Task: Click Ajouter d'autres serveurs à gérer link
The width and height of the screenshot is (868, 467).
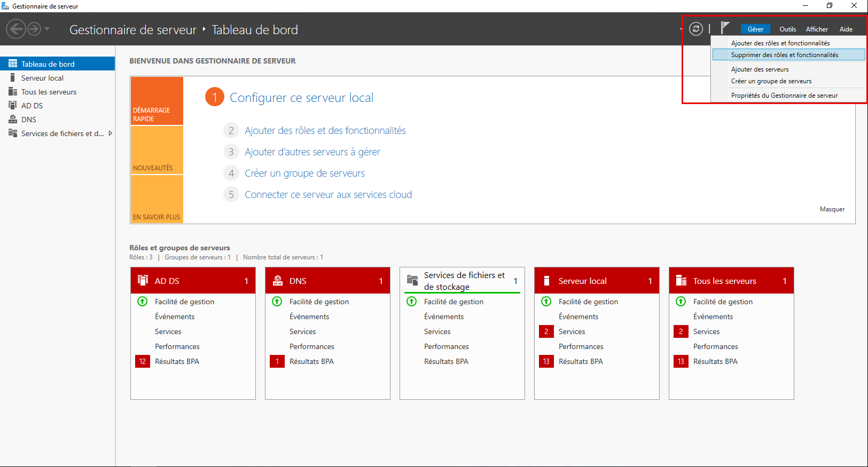Action: 312,152
